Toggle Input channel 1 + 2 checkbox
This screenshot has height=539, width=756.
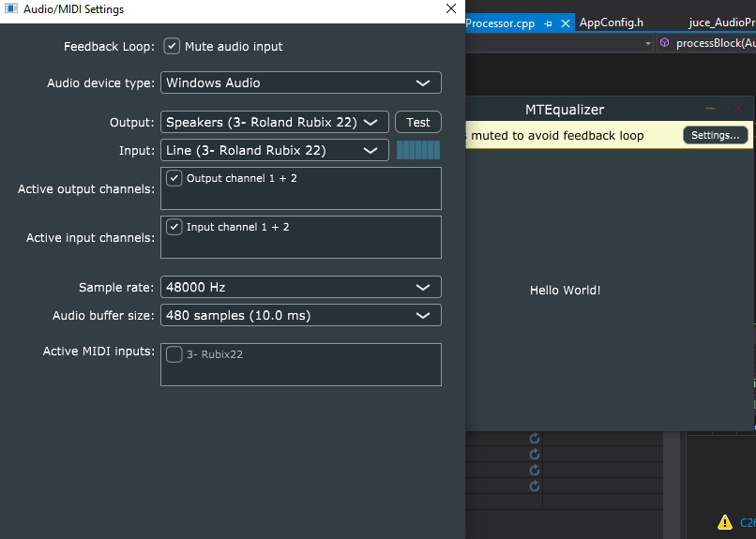(174, 227)
